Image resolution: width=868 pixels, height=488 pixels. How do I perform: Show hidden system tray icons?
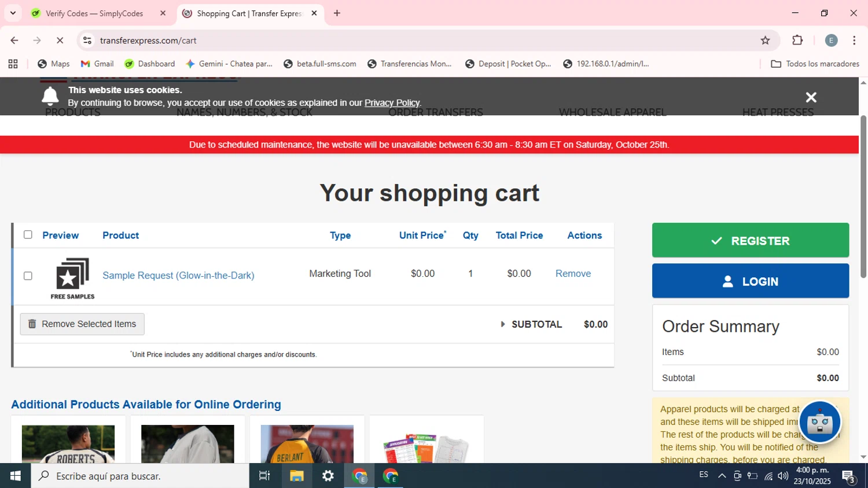coord(722,476)
